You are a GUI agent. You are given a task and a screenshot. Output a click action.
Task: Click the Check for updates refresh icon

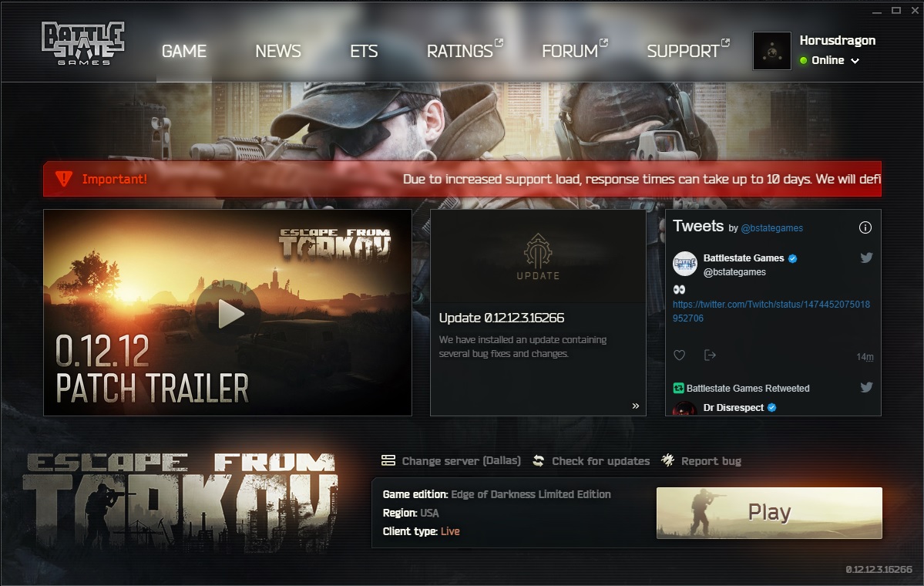538,461
